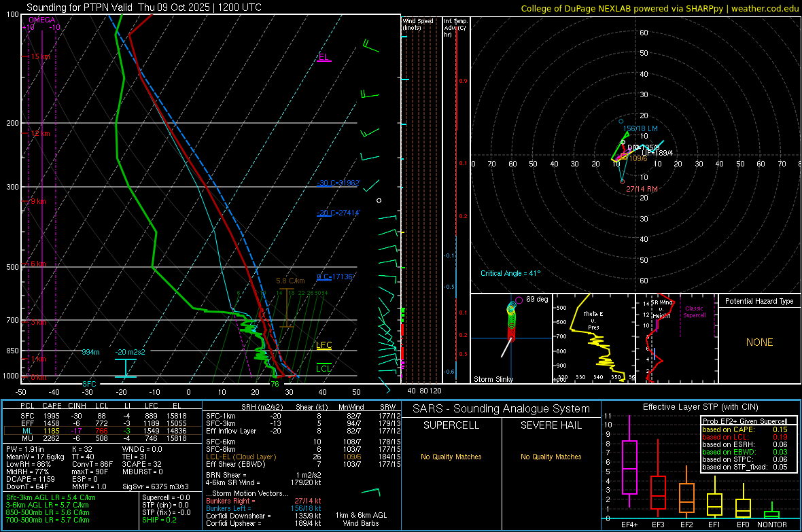Click the green LCL level marker
The height and width of the screenshot is (532, 802).
pos(324,368)
